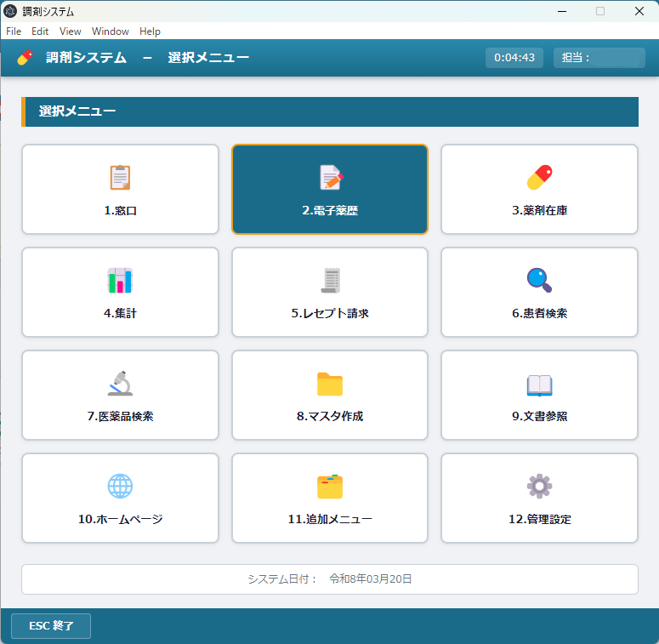Open the File menu
This screenshot has width=659, height=644.
point(14,31)
